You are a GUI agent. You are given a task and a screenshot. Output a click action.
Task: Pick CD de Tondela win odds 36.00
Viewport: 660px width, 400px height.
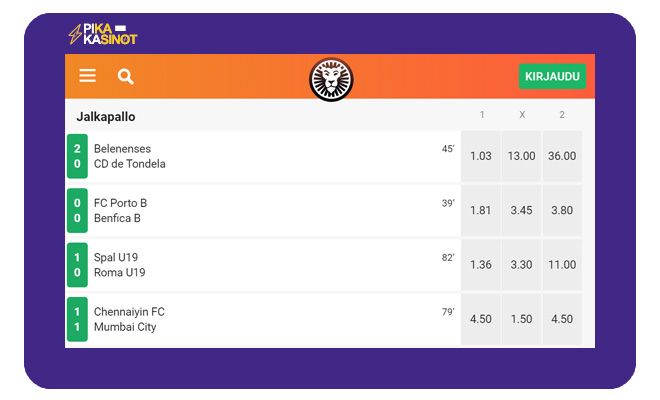562,156
